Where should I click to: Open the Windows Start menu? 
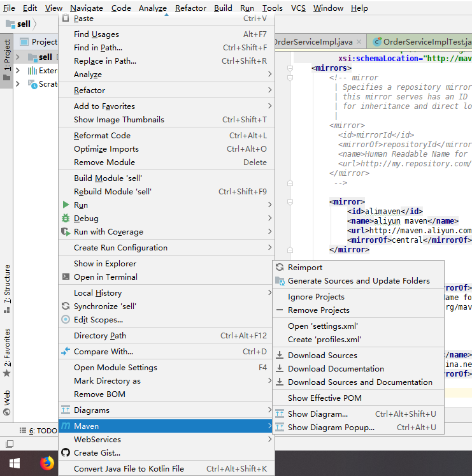(x=13, y=463)
